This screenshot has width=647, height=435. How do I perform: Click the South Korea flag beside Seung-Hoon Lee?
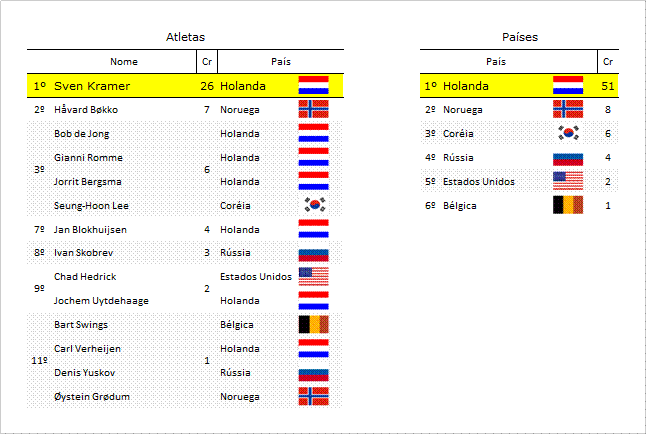tap(315, 205)
